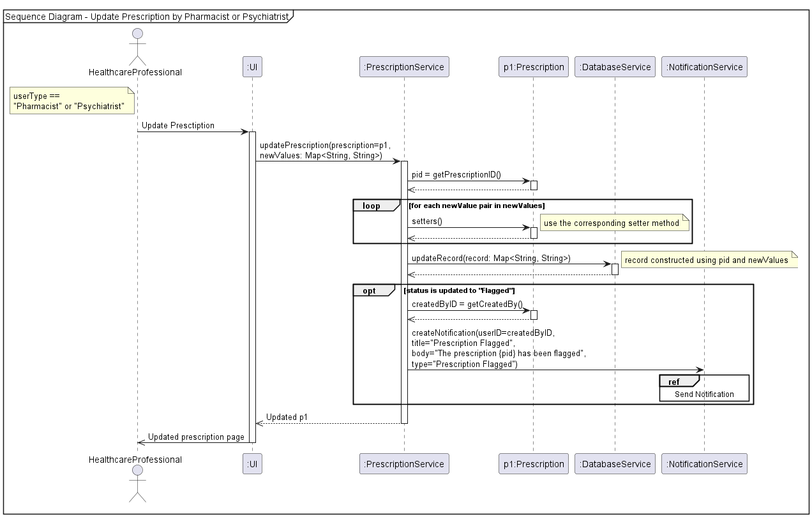Screen dimensions: 812x517
Task: Click the diagram title 'Sequence Diagram - Update Prescription'
Action: tap(147, 17)
